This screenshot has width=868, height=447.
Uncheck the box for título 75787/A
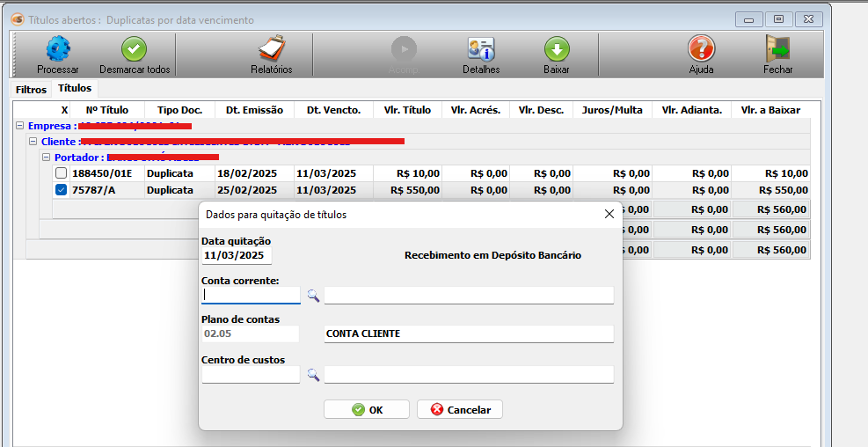pyautogui.click(x=62, y=189)
